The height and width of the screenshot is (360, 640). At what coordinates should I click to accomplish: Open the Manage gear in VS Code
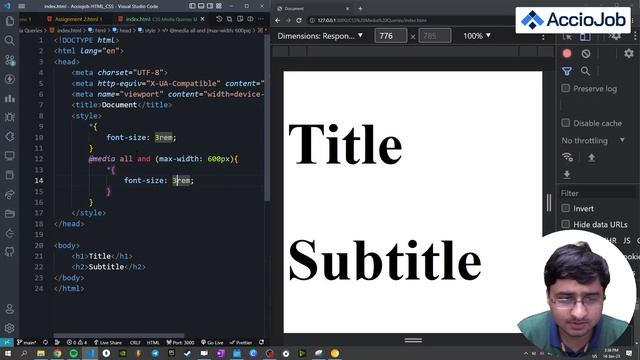coord(10,328)
